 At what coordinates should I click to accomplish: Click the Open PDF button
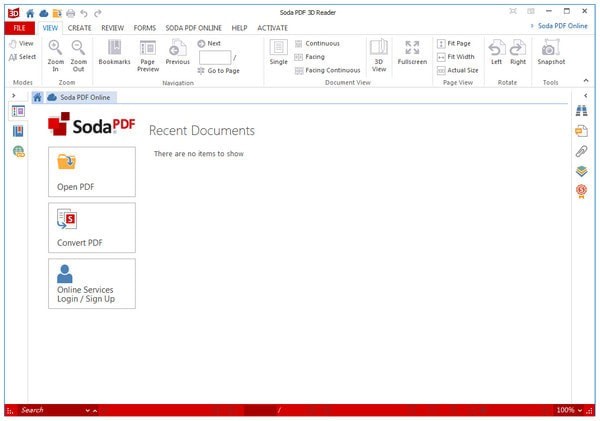pos(91,171)
